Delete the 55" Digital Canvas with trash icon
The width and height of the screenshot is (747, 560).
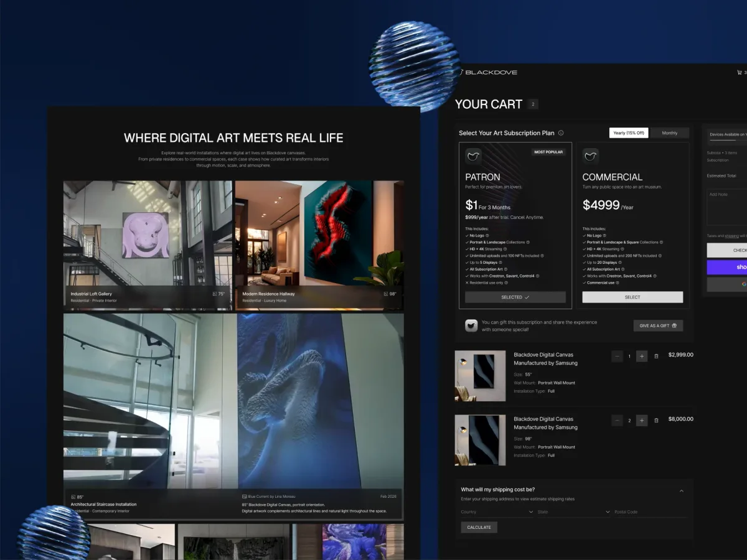[656, 357]
